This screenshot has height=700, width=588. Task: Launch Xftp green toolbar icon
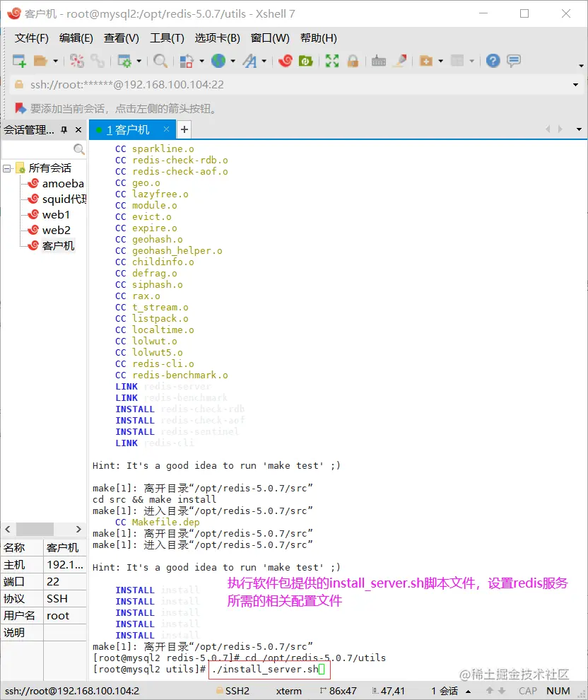coord(305,61)
